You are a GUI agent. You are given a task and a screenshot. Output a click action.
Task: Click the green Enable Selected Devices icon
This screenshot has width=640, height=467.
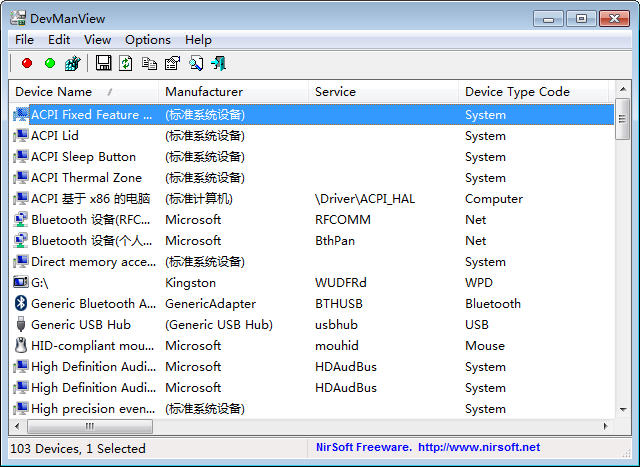tap(50, 63)
